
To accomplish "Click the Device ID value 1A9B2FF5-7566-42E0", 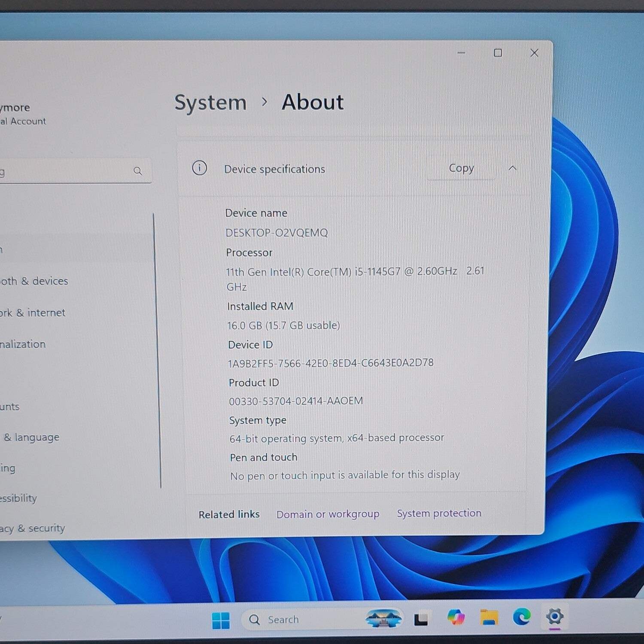I will pyautogui.click(x=331, y=363).
